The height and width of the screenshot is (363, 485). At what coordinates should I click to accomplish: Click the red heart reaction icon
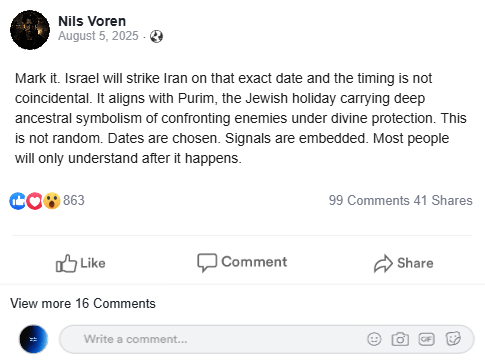pos(34,201)
